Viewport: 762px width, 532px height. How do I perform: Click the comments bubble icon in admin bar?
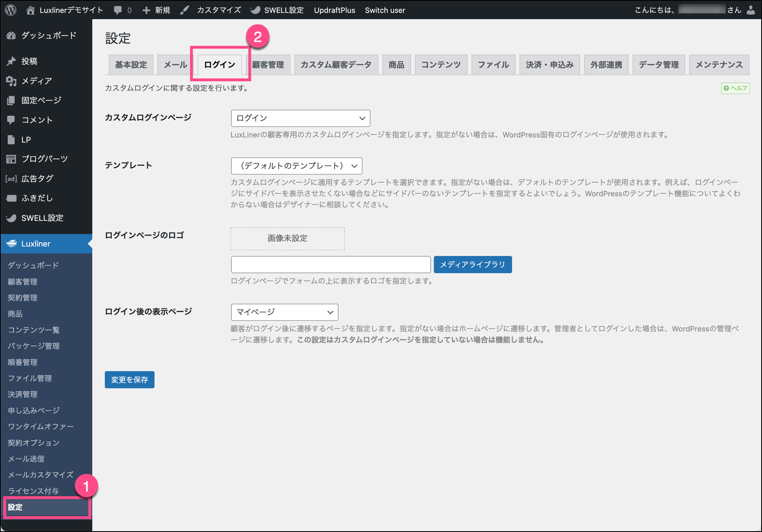coord(118,10)
